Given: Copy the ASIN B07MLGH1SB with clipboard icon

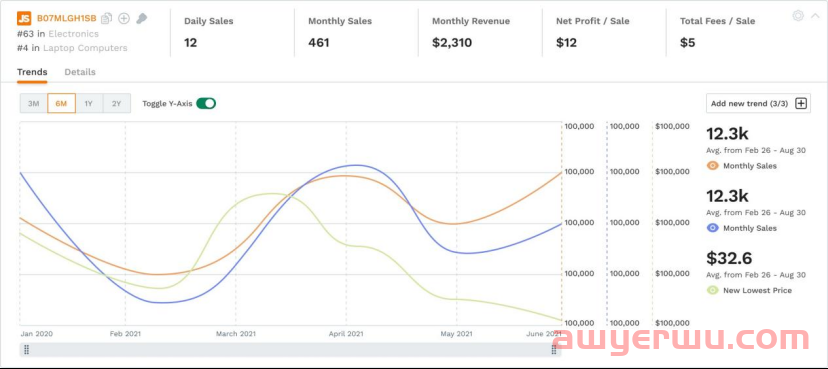Looking at the screenshot, I should [x=107, y=18].
